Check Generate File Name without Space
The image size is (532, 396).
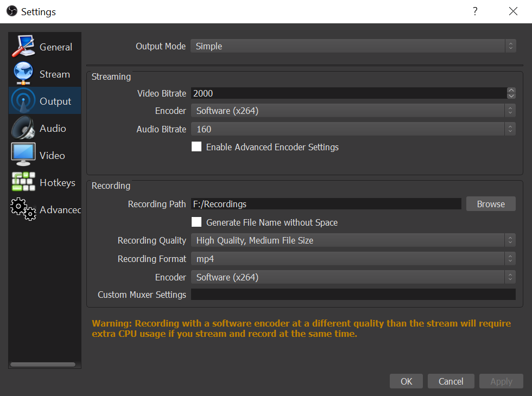pyautogui.click(x=196, y=222)
